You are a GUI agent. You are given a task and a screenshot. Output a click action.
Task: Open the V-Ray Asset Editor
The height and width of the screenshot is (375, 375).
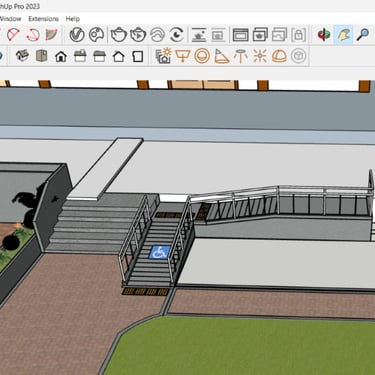pos(77,35)
